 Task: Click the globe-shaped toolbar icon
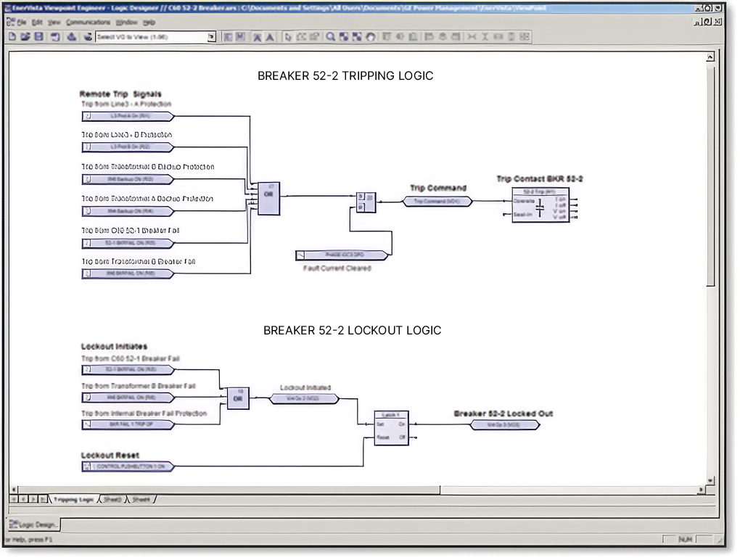(x=371, y=37)
